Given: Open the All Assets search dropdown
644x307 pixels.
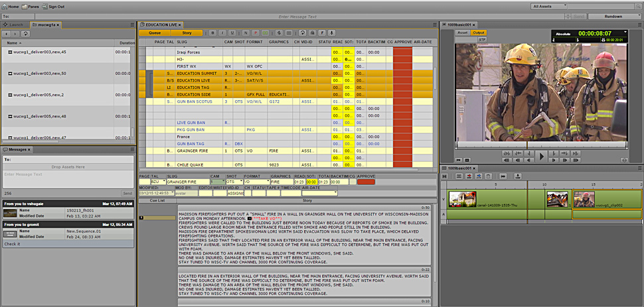Looking at the screenshot, I should coord(548,6).
